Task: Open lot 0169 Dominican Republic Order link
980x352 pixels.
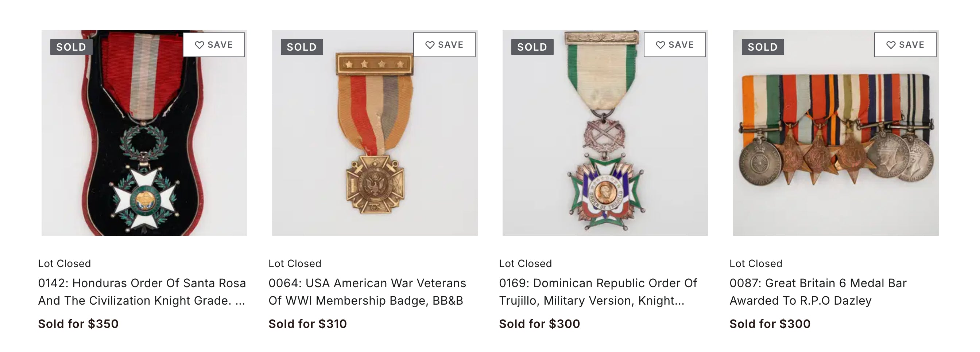Action: click(x=598, y=292)
